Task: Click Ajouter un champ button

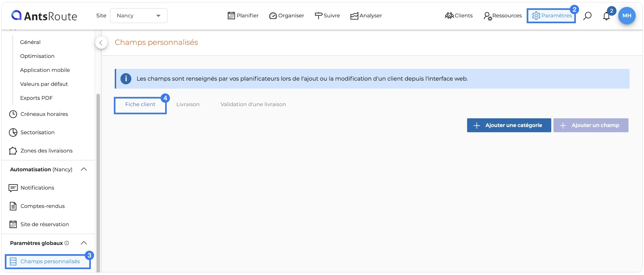Action: point(591,125)
